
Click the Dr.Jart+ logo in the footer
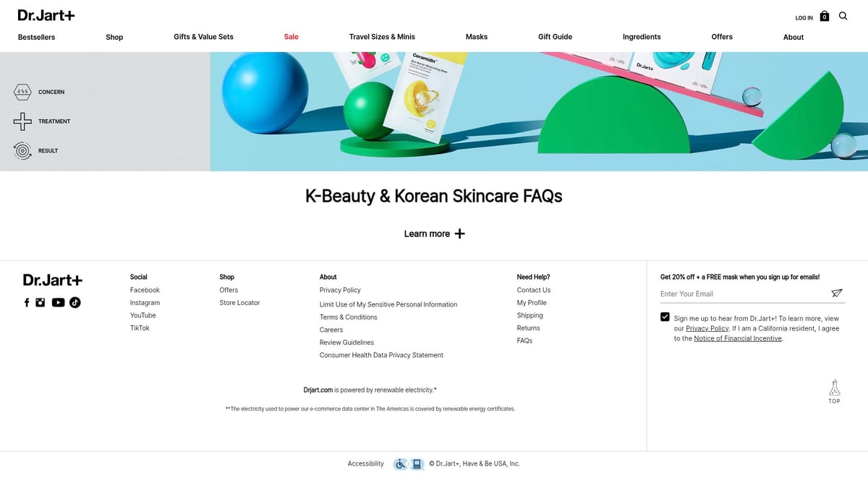(x=51, y=280)
